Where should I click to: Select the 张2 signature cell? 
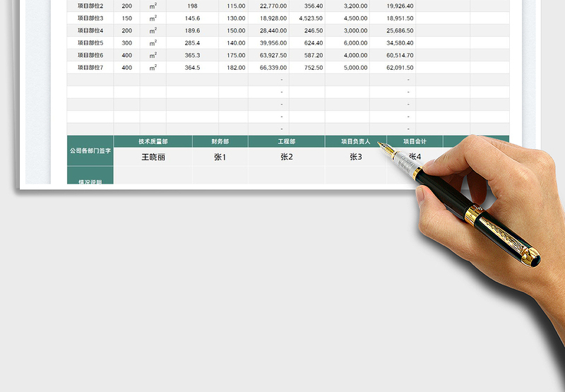pos(286,157)
